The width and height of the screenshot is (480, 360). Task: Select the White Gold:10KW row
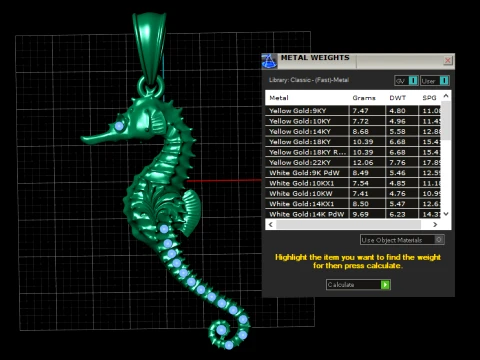(x=353, y=193)
